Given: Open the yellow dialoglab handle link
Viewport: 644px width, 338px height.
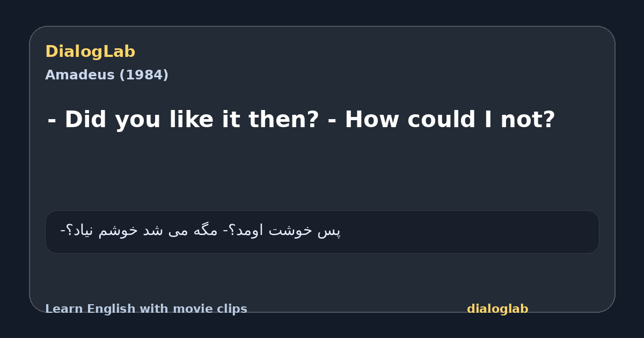Looking at the screenshot, I should 497,309.
